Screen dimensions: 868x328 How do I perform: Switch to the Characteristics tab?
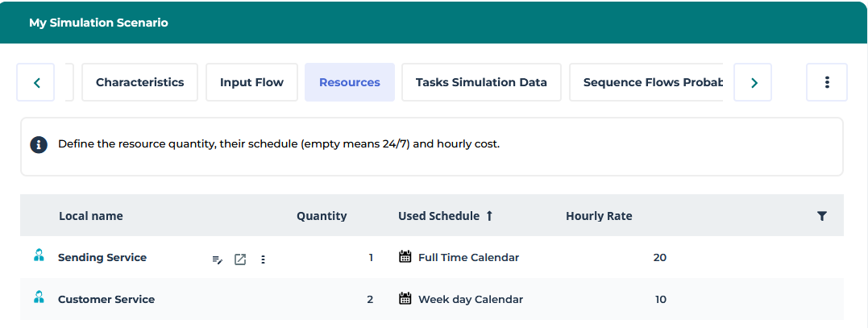pyautogui.click(x=139, y=82)
